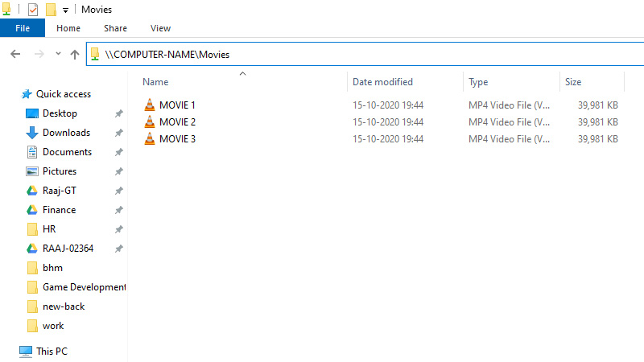Click the Properties quick access toolbar icon
The height and width of the screenshot is (362, 644).
33,9
